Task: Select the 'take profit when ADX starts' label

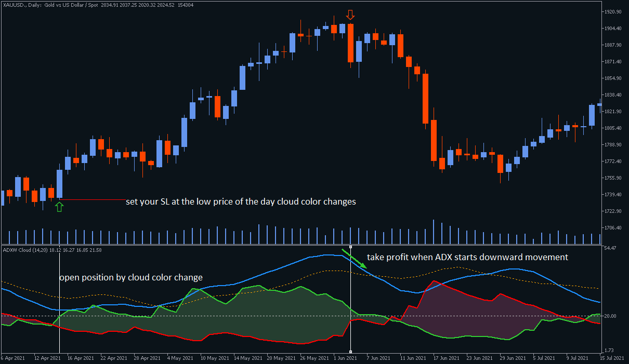Action: click(467, 257)
